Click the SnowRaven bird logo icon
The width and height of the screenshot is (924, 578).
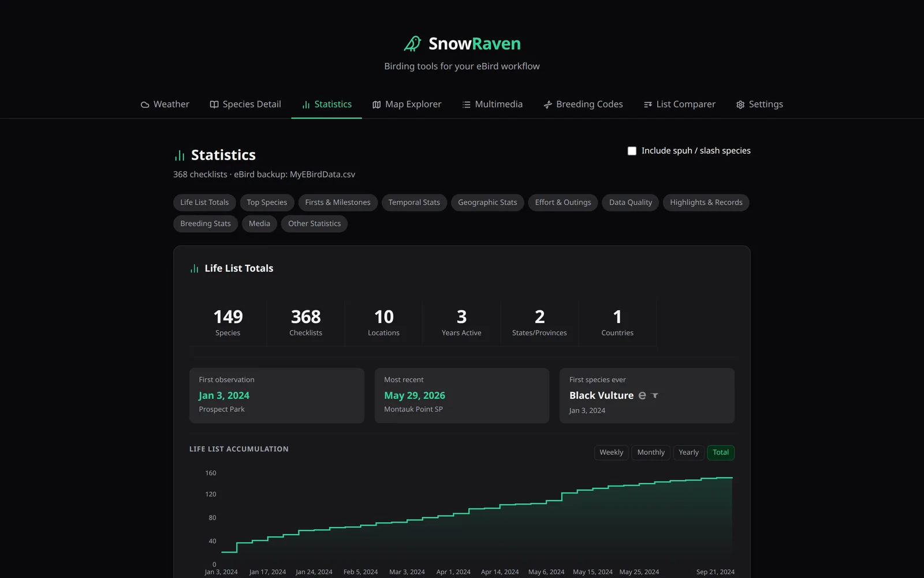(412, 44)
